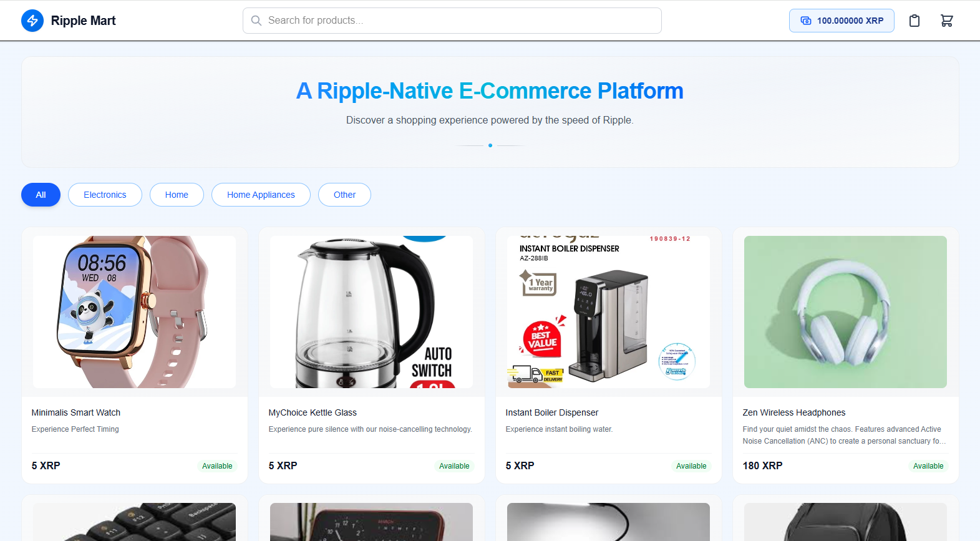The width and height of the screenshot is (980, 541).
Task: Open the black backpack product thumbnail
Action: pyautogui.click(x=846, y=522)
